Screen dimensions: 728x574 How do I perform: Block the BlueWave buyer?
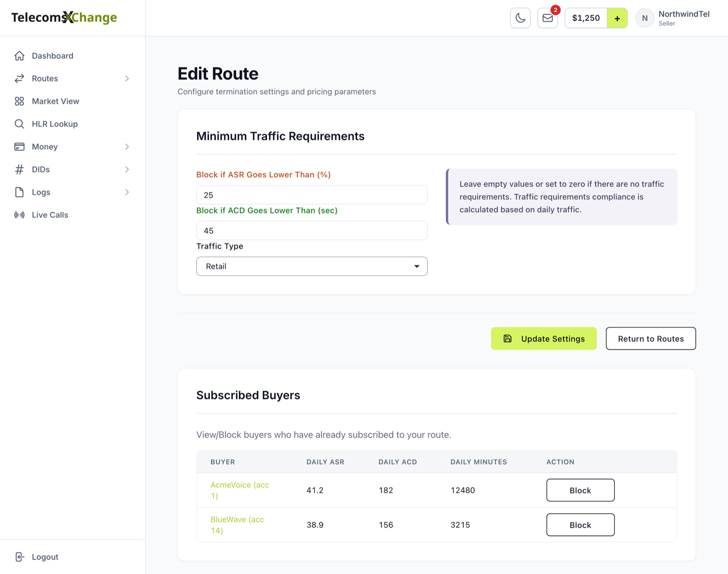pyautogui.click(x=580, y=525)
